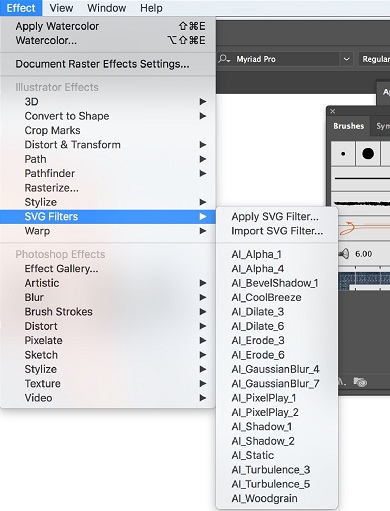The image size is (390, 511).
Task: Apply the AI_PixelPlay_2 filter
Action: click(x=277, y=412)
